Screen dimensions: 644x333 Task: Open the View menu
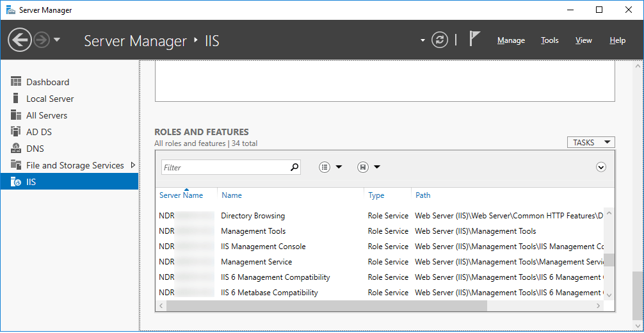pos(584,40)
